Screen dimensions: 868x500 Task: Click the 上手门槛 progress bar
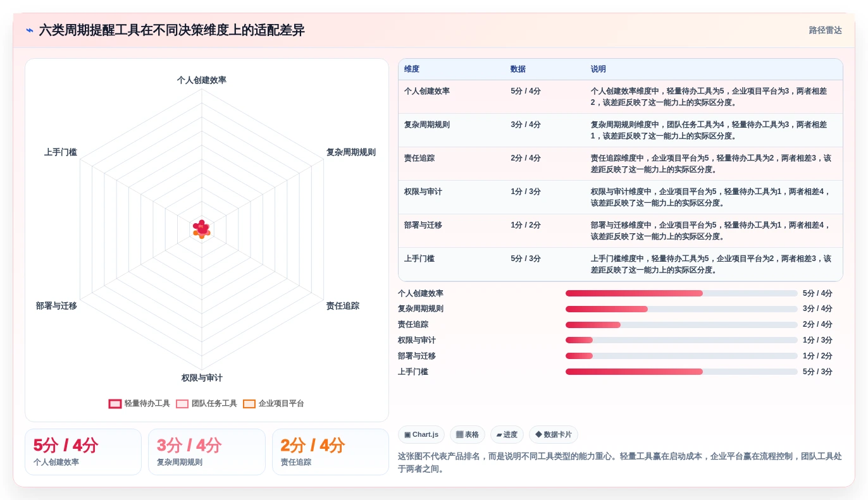[681, 372]
